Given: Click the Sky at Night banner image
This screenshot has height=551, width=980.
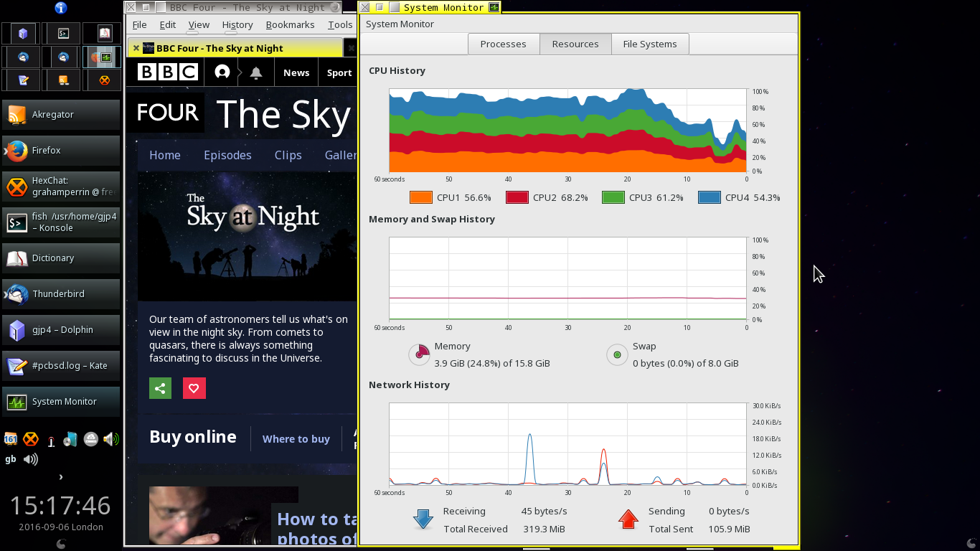Looking at the screenshot, I should click(247, 236).
